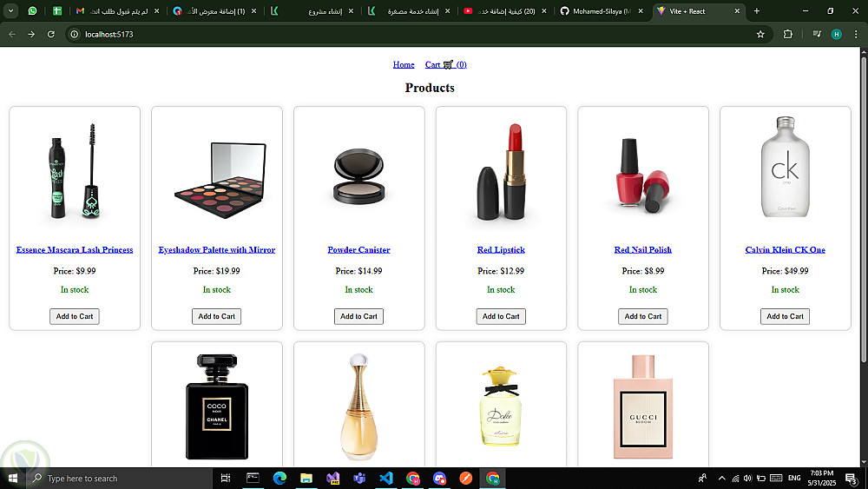The height and width of the screenshot is (489, 868).
Task: Show hidden system tray icons
Action: 722,478
